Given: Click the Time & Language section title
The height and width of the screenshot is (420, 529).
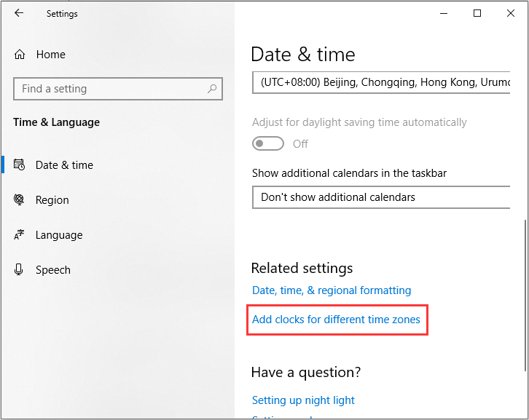Looking at the screenshot, I should (x=56, y=122).
